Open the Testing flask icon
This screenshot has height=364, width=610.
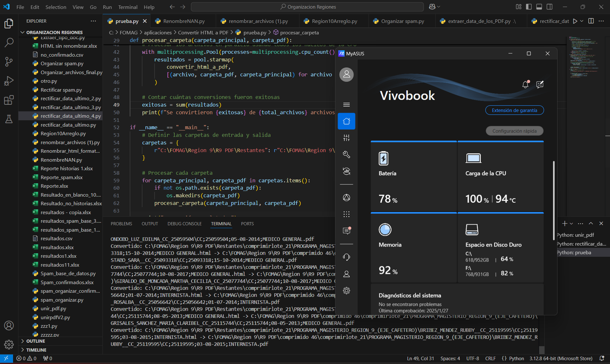pos(9,119)
